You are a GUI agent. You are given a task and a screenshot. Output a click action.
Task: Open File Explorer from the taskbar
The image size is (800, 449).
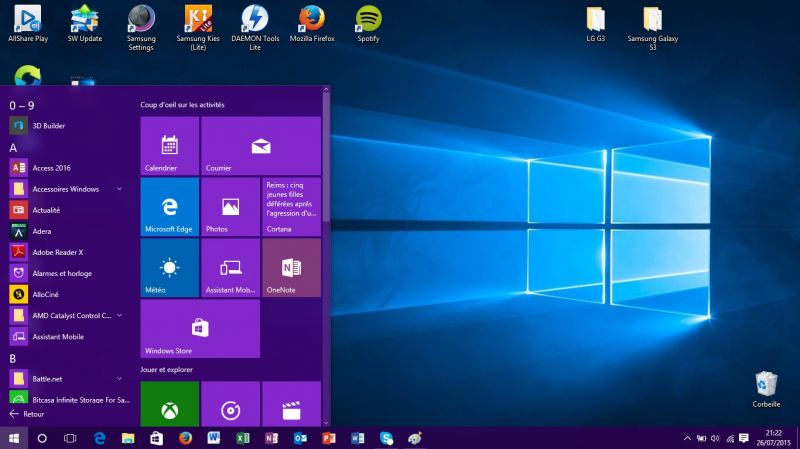click(128, 438)
